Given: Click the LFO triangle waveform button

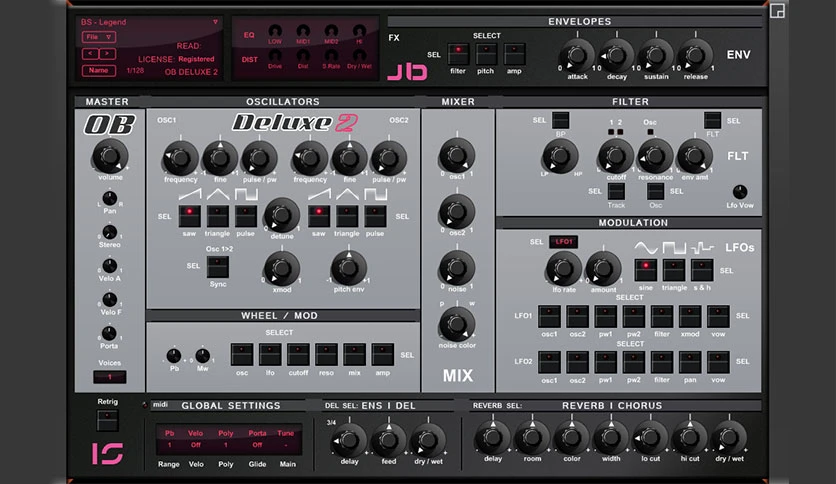Looking at the screenshot, I should 673,270.
